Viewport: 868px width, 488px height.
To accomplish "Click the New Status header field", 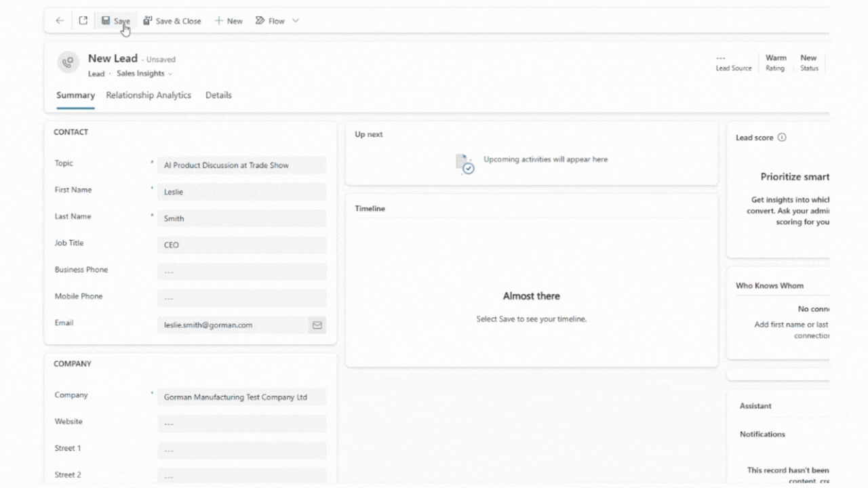I will [809, 63].
